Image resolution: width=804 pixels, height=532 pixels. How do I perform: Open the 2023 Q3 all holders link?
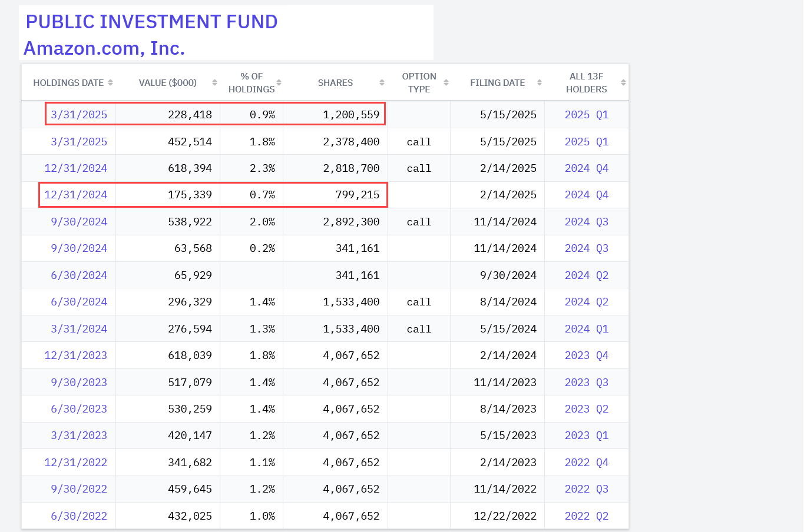click(x=587, y=383)
